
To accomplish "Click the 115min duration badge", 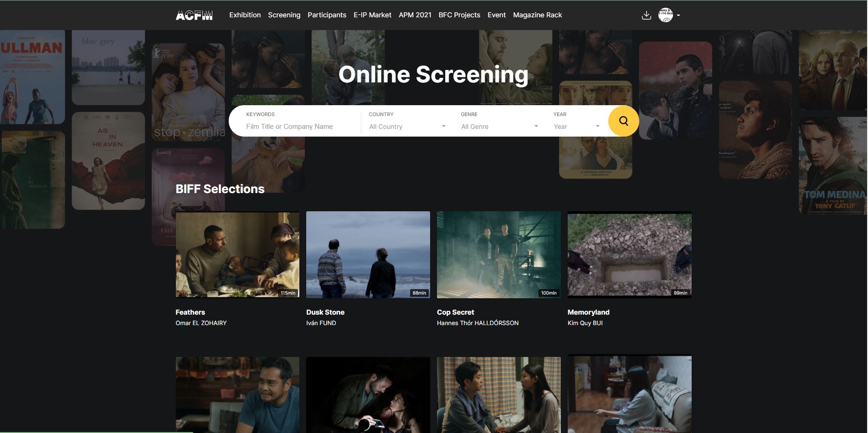I will pyautogui.click(x=288, y=293).
